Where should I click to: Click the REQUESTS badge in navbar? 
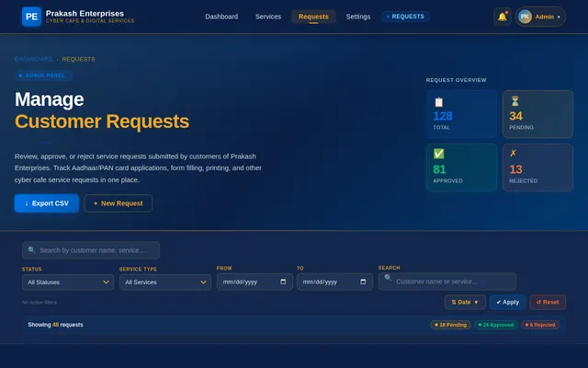(405, 17)
